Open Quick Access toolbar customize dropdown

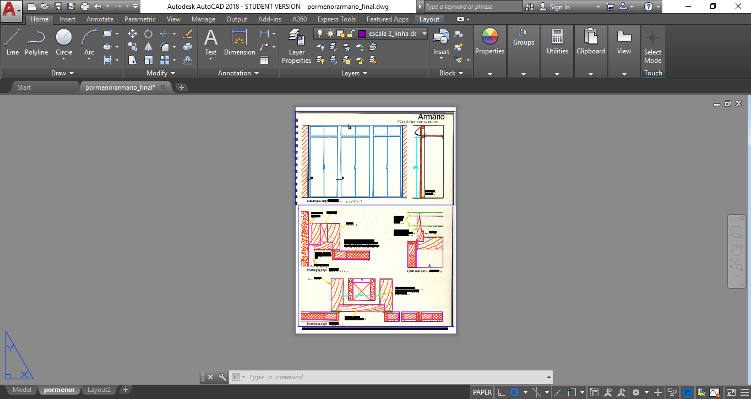point(136,7)
